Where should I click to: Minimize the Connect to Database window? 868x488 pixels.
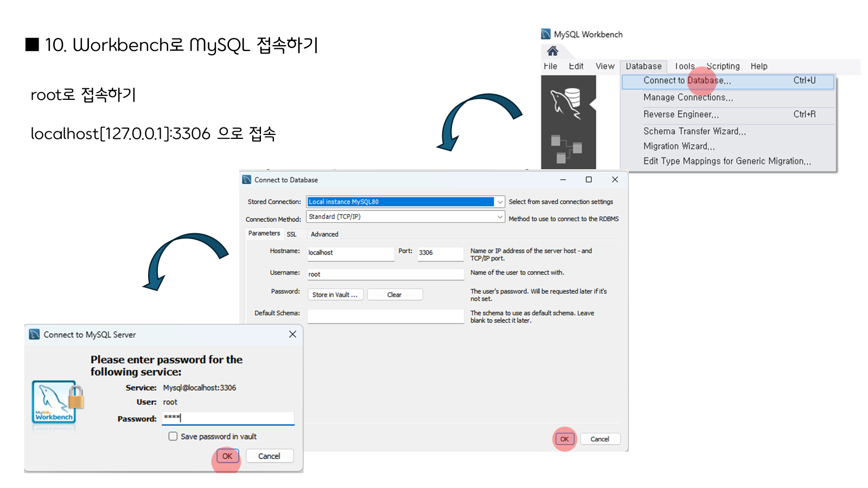point(563,179)
